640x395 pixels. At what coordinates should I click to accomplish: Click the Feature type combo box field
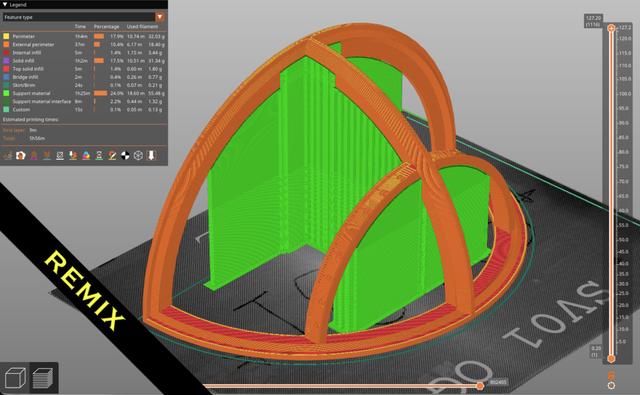pos(84,17)
